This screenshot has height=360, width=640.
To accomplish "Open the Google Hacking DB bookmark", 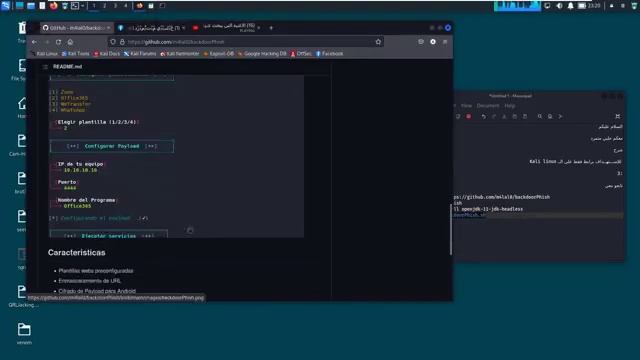I will click(262, 53).
